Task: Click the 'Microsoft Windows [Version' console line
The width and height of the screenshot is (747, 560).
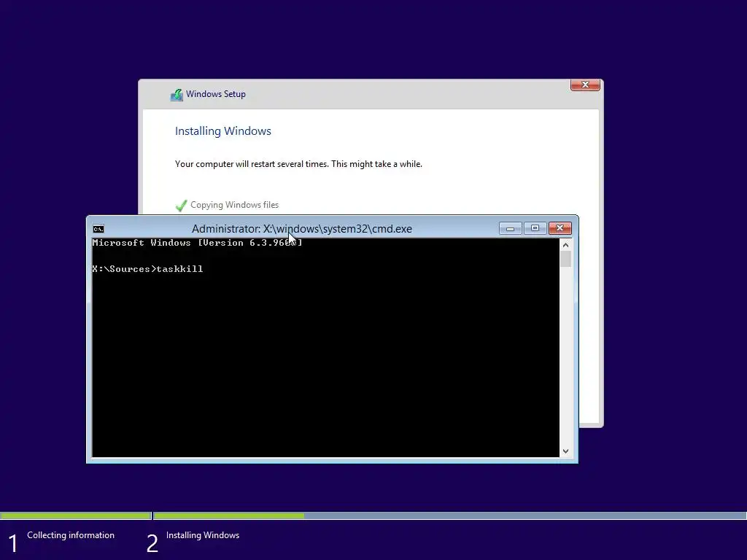Action: point(197,243)
